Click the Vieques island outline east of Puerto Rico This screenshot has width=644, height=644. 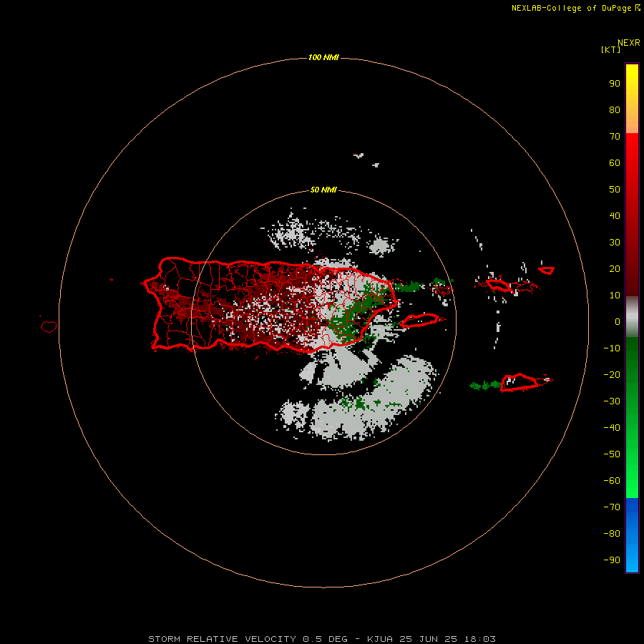420,321
